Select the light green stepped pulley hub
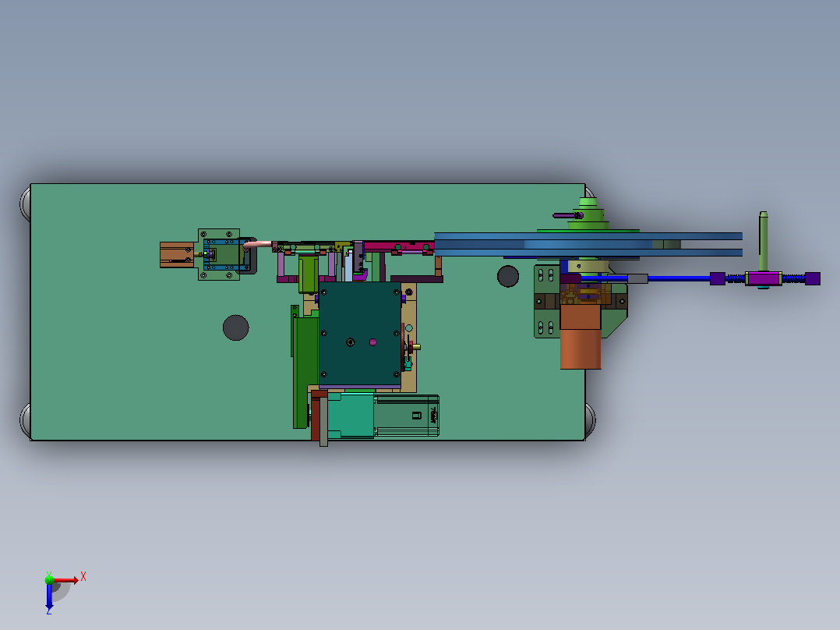 [588, 214]
